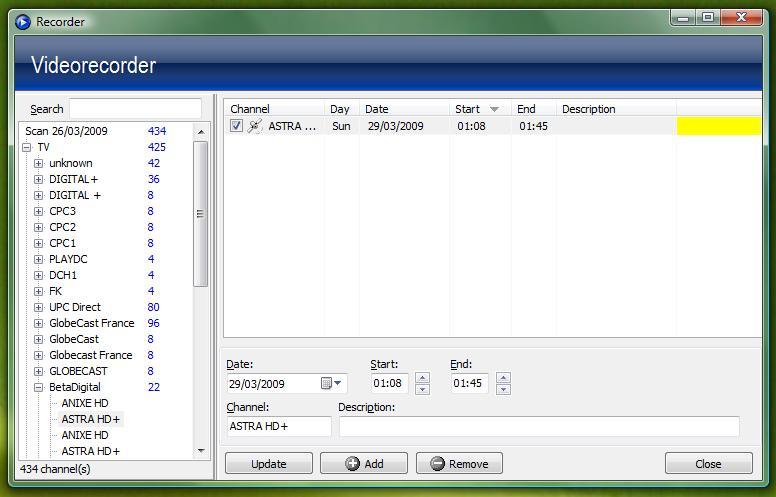Click the minus icon on Remove button

coord(437,464)
